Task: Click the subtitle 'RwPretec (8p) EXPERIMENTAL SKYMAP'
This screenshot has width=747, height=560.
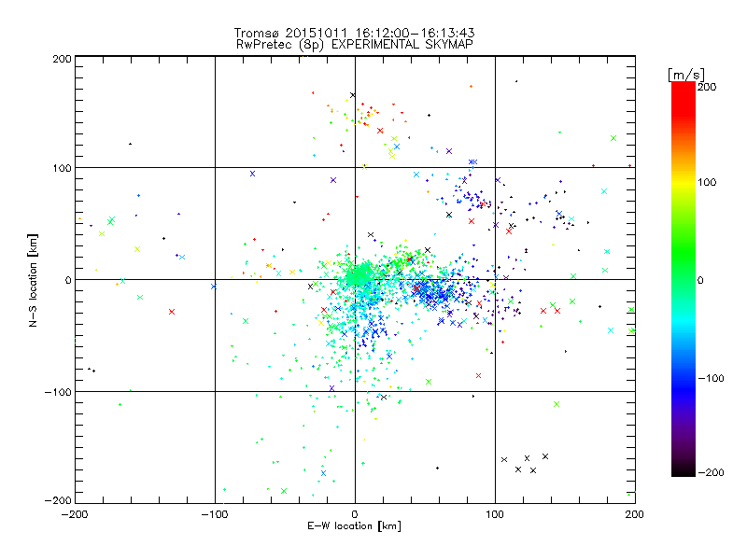Action: point(355,45)
